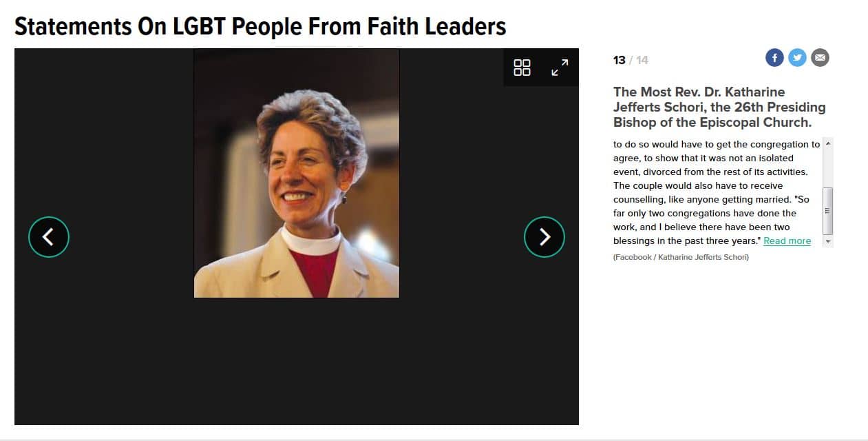Click the scrollbar track above the thumb
Image resolution: width=868 pixels, height=441 pixels.
pyautogui.click(x=828, y=167)
